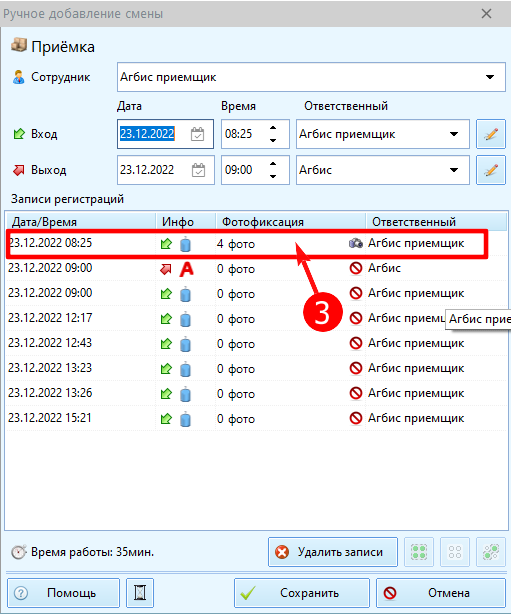
Task: Sort by Дата/Время column header
Action: pos(81,222)
